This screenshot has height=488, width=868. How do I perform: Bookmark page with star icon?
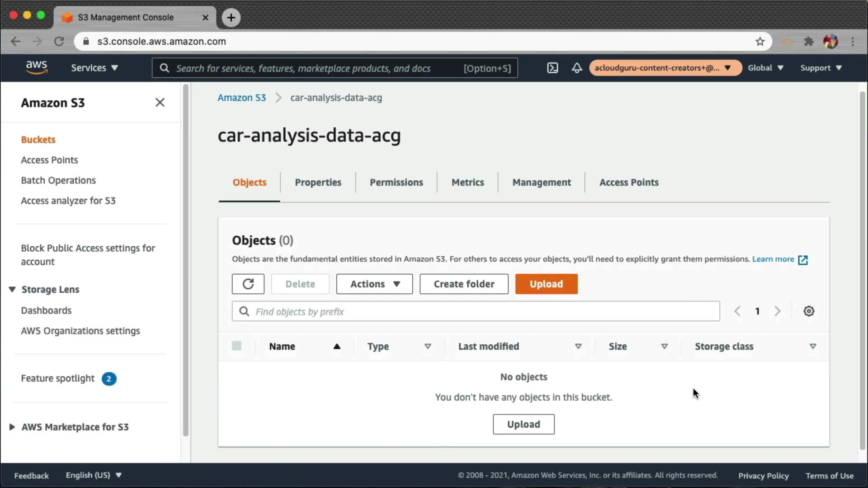pos(760,42)
